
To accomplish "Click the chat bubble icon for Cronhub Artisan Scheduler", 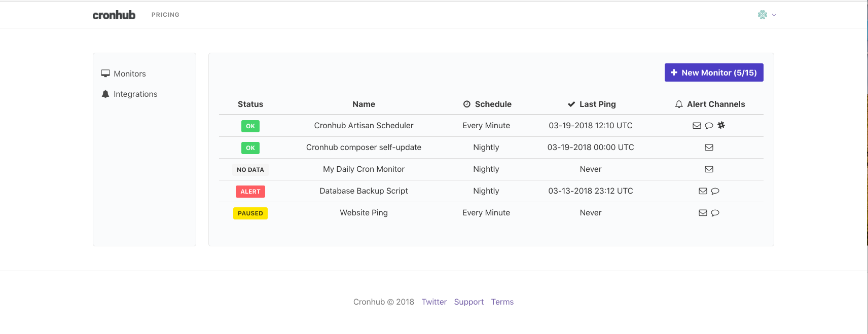I will 709,126.
